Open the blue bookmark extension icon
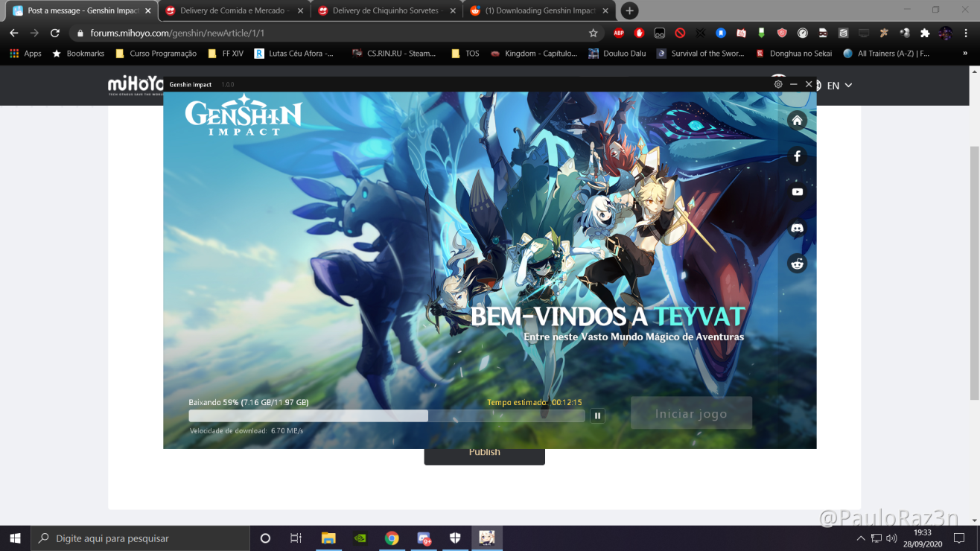Screen dimensions: 980x551 721,33
